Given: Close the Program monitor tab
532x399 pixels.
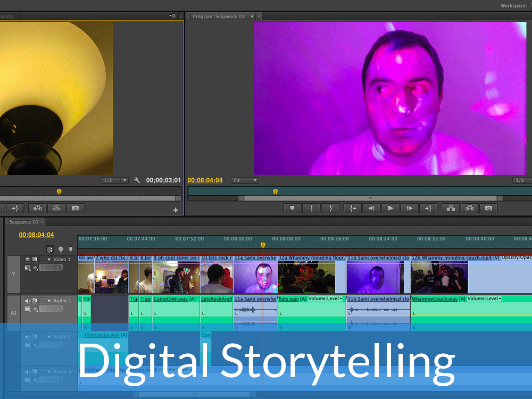Looking at the screenshot, I should [x=259, y=16].
